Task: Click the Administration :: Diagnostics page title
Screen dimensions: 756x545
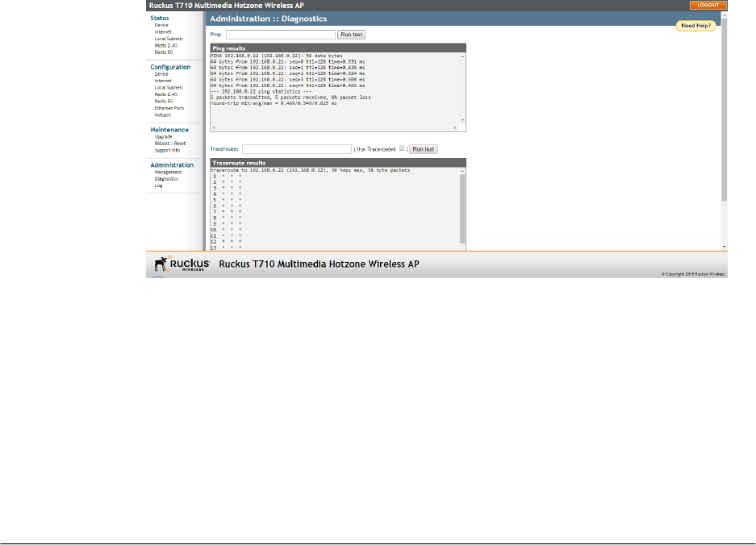Action: (268, 19)
